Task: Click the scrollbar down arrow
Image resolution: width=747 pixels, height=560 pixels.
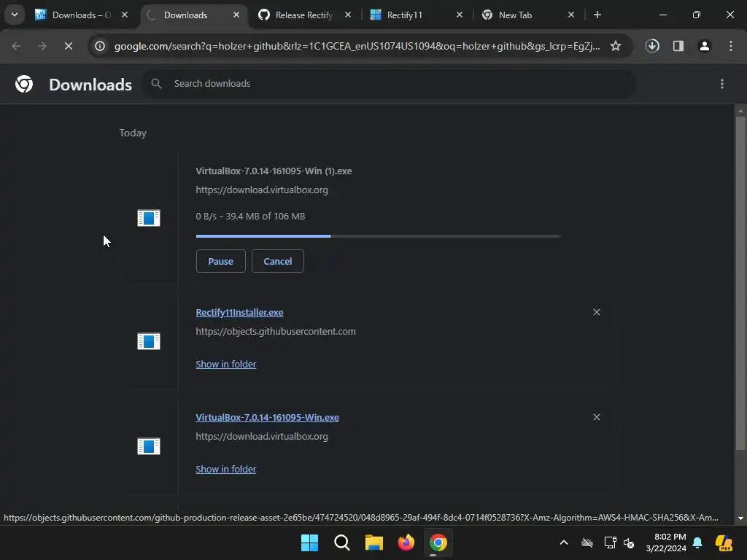Action: click(x=740, y=518)
